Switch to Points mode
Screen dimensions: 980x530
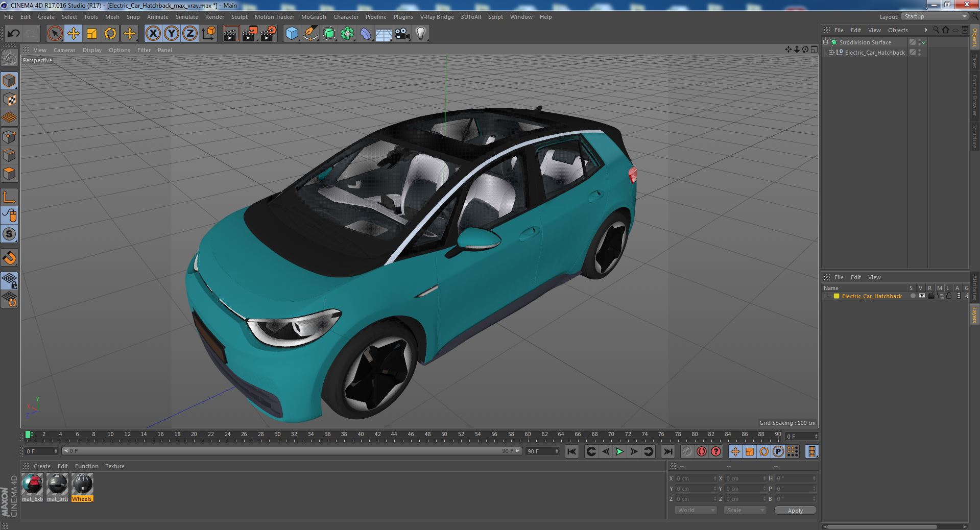(9, 137)
